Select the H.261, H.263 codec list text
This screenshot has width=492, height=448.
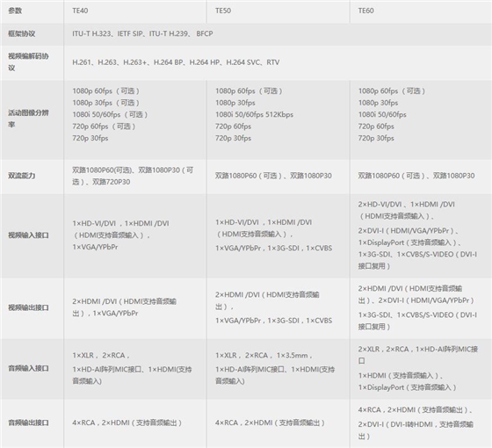176,62
